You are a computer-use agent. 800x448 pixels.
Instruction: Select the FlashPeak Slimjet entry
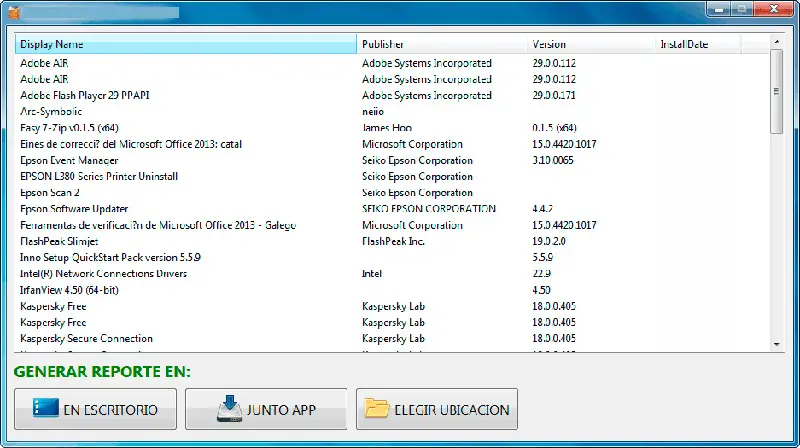click(x=392, y=241)
